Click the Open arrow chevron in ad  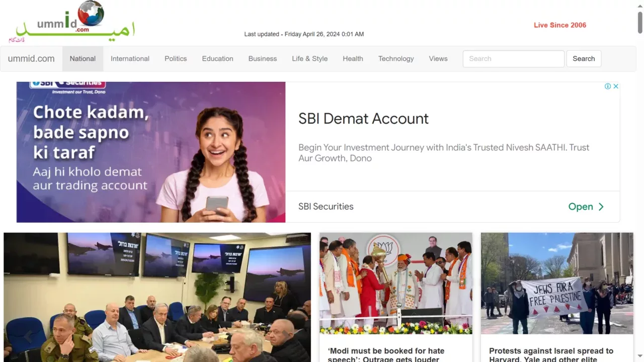601,207
